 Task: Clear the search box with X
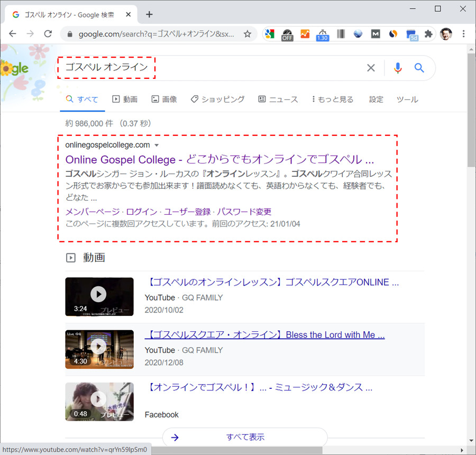371,68
